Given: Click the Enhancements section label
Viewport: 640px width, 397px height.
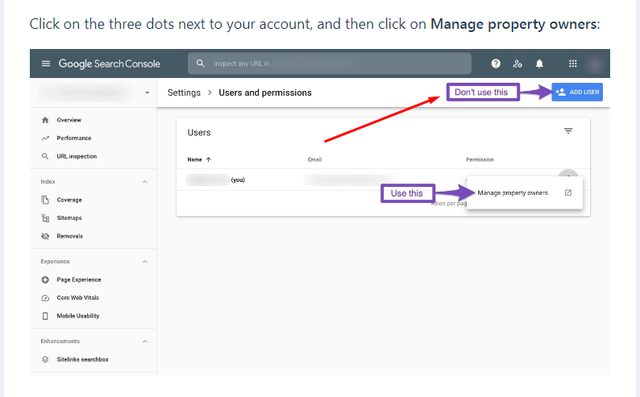Looking at the screenshot, I should pos(60,342).
